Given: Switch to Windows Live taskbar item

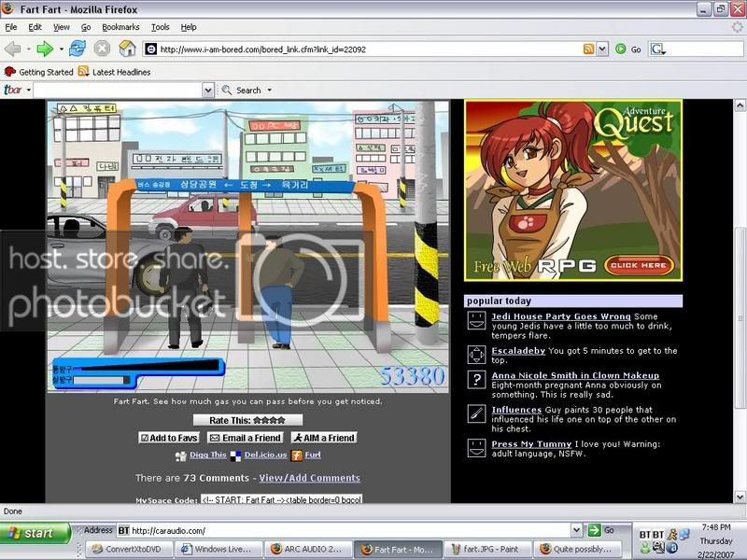Looking at the screenshot, I should [218, 549].
